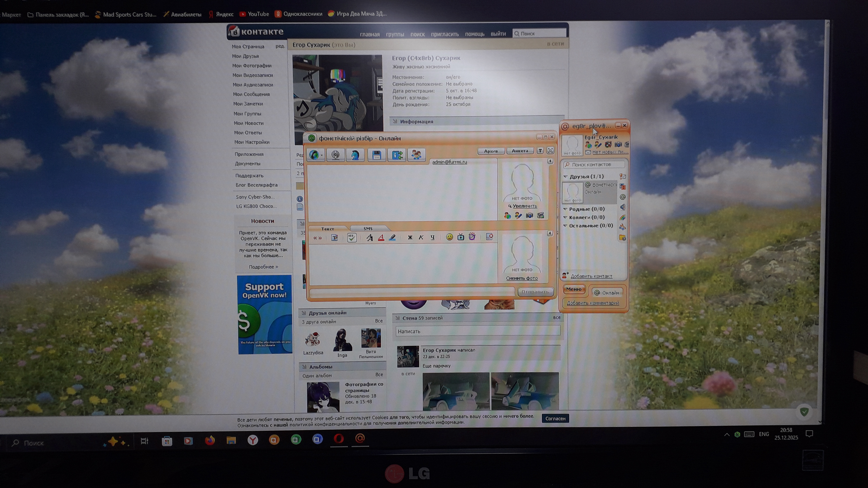The image size is (868, 488).
Task: Open the smiley emoticons picker
Action: pos(449,237)
